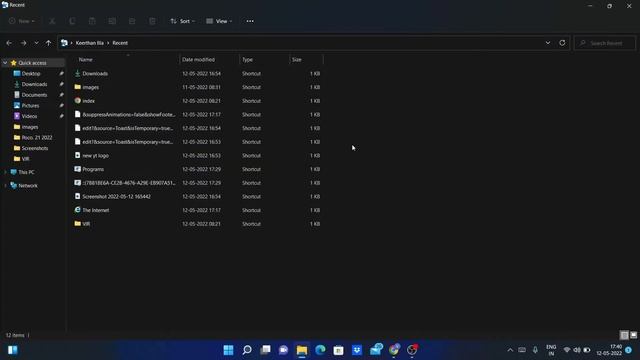Select the Downloads shortcut in the list
This screenshot has width=640, height=360.
95,73
